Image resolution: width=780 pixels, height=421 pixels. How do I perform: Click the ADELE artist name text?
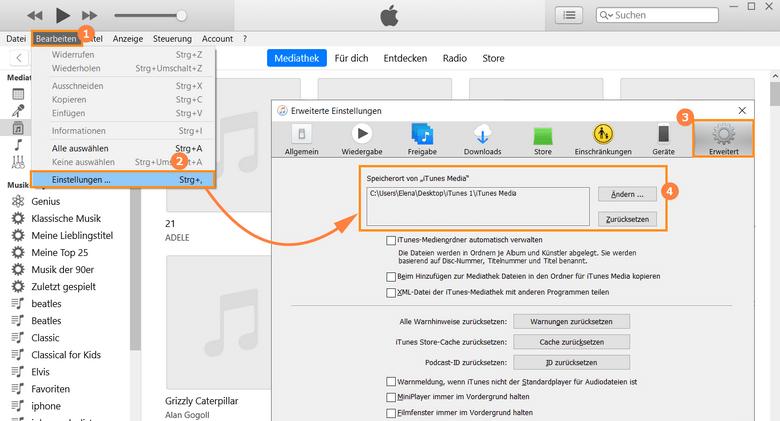pyautogui.click(x=177, y=238)
